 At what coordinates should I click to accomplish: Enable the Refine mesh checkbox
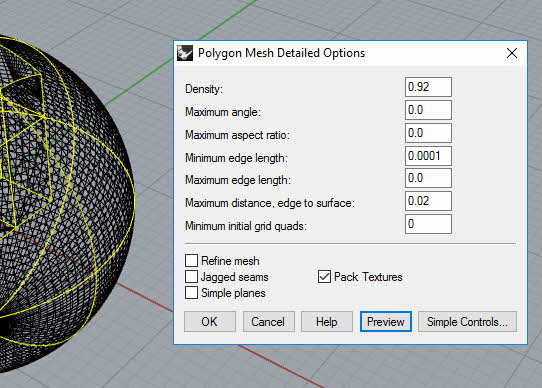191,260
